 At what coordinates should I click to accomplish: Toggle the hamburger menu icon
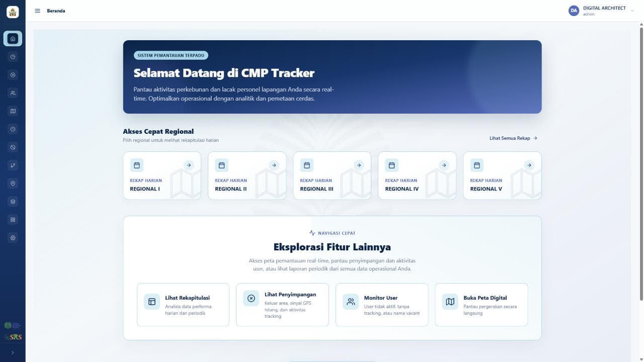coord(37,11)
